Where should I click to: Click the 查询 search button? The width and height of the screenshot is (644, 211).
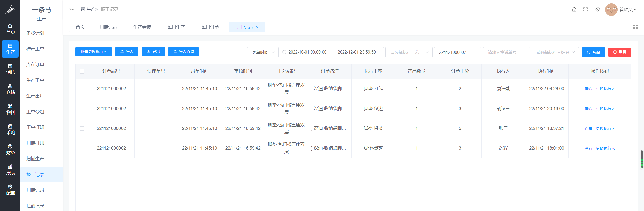click(x=593, y=52)
